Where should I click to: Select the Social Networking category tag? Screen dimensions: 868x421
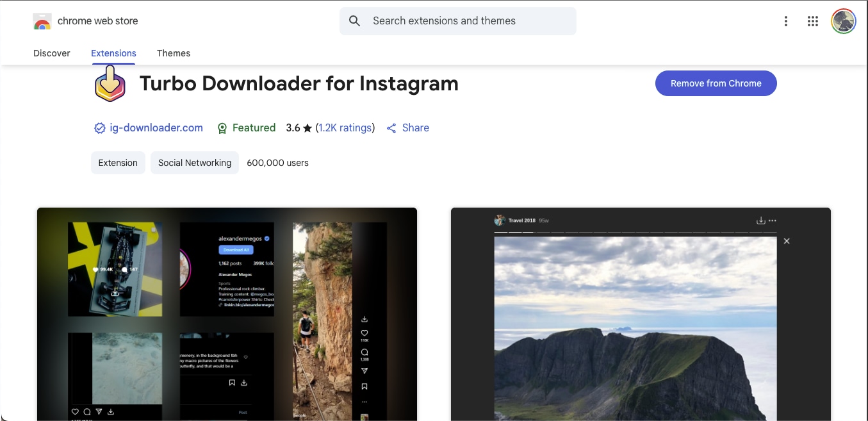click(x=194, y=163)
